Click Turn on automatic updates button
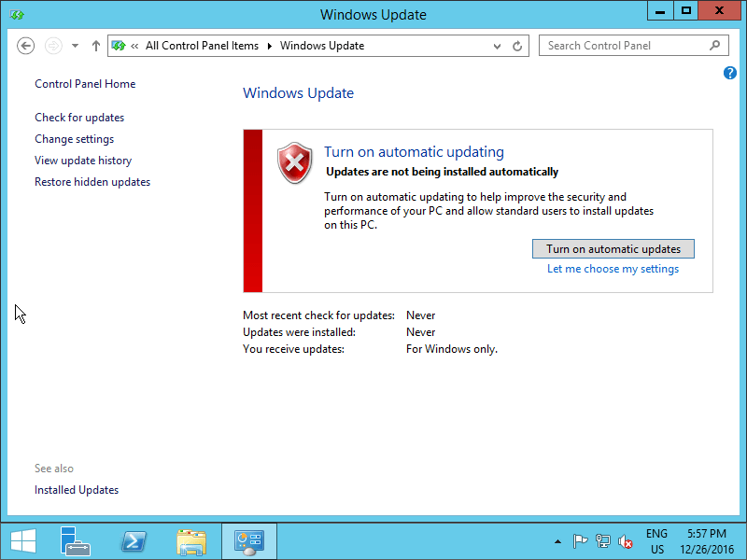Image resolution: width=747 pixels, height=560 pixels. 613,248
